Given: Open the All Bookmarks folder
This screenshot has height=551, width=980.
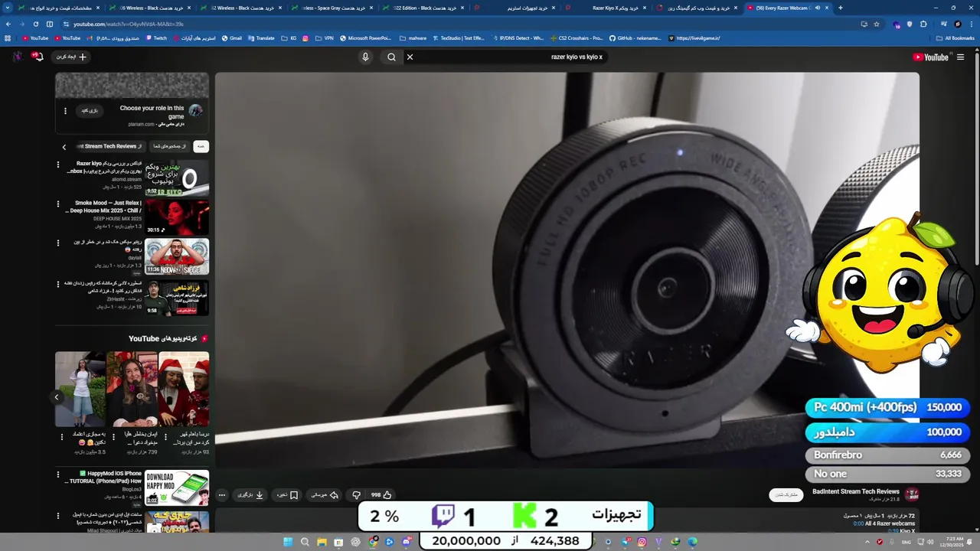Looking at the screenshot, I should pyautogui.click(x=956, y=37).
